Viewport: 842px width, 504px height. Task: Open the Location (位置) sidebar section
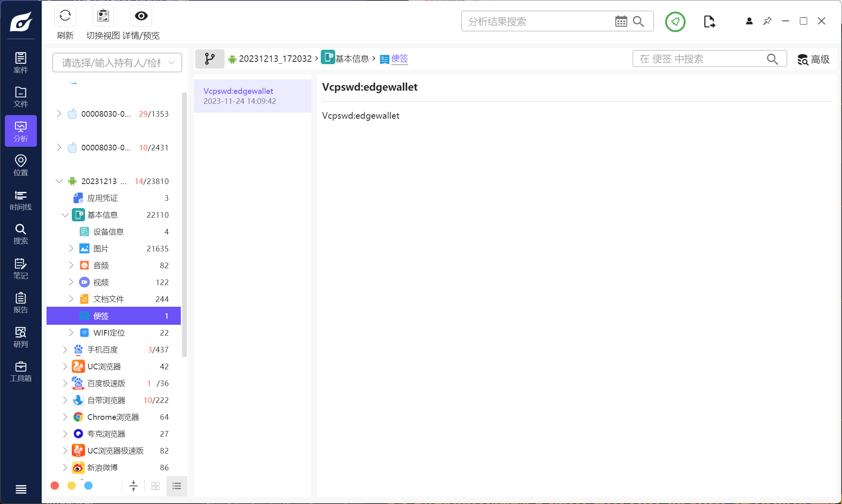(x=20, y=165)
